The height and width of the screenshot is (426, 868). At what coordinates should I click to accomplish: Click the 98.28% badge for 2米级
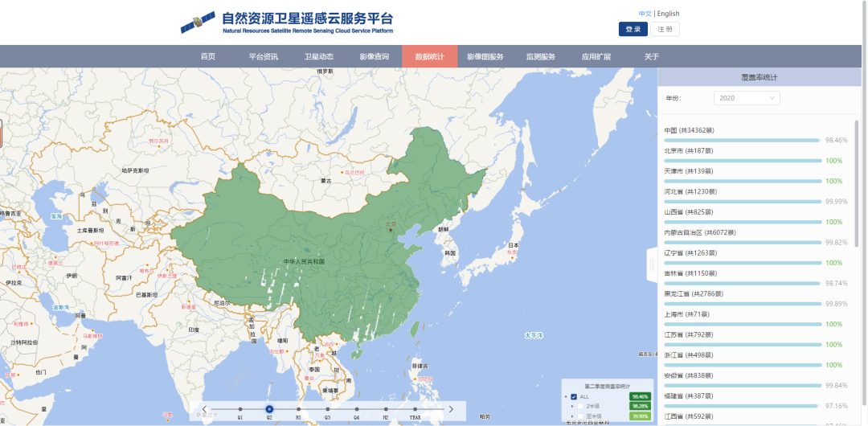pyautogui.click(x=640, y=406)
